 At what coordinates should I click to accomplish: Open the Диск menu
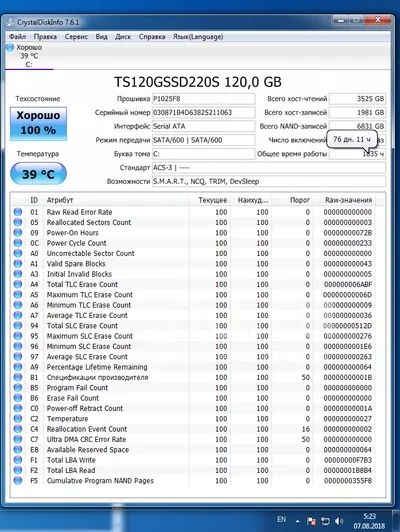tap(123, 37)
